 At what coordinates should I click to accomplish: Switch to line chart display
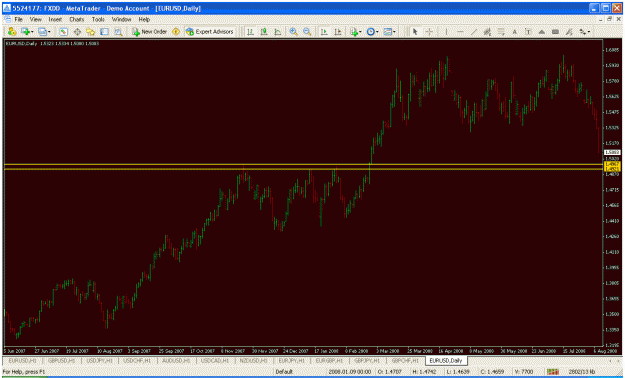tap(278, 32)
